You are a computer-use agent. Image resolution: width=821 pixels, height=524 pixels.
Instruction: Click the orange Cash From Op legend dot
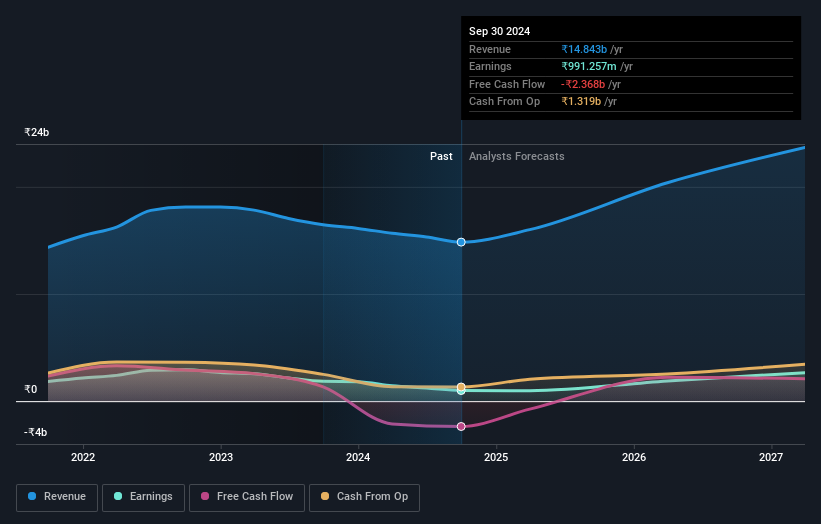tap(325, 496)
